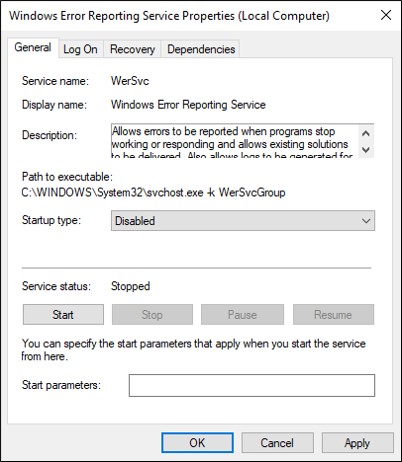Image resolution: width=402 pixels, height=462 pixels.
Task: Confirm changes with the OK button
Action: point(197,443)
